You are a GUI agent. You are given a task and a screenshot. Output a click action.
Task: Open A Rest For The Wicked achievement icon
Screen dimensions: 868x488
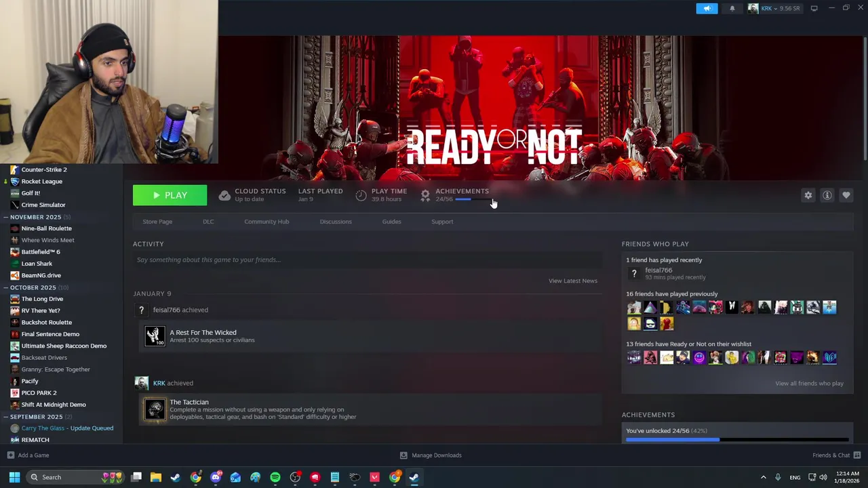(x=155, y=336)
